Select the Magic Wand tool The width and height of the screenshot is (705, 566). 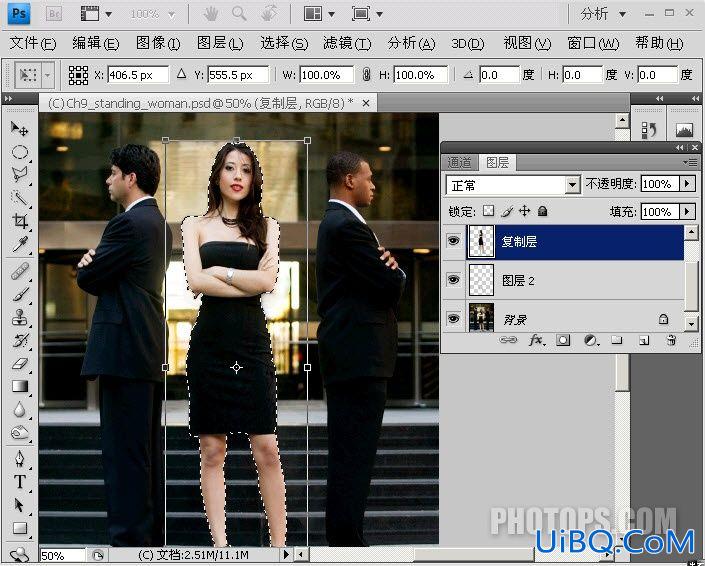19,197
